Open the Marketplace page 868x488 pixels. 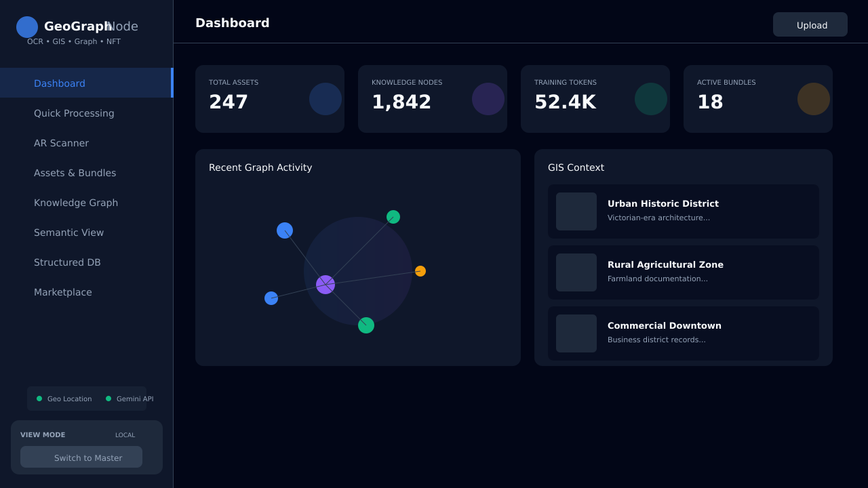pos(63,292)
